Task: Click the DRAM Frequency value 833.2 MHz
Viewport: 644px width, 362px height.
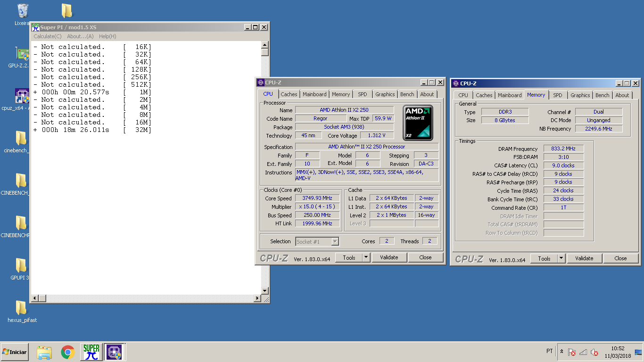Action: (x=563, y=149)
